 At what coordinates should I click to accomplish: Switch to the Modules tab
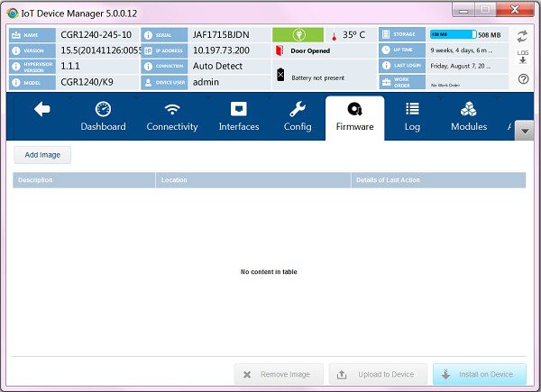469,117
